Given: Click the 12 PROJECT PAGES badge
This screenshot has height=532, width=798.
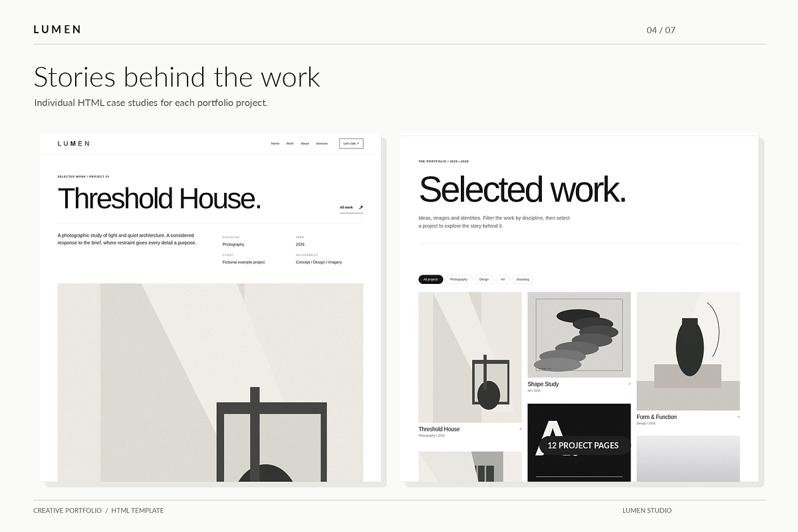Looking at the screenshot, I should pyautogui.click(x=583, y=446).
